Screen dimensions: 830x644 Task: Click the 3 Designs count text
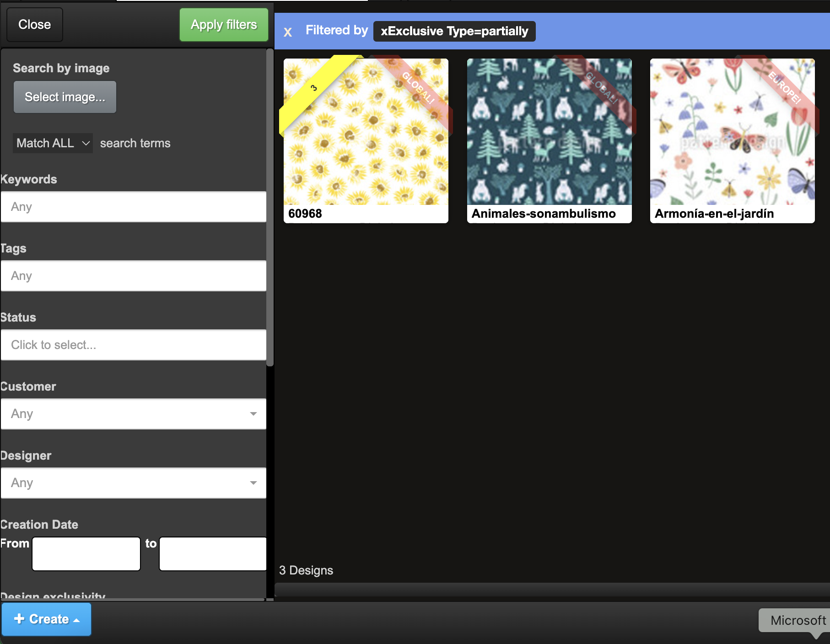click(306, 570)
